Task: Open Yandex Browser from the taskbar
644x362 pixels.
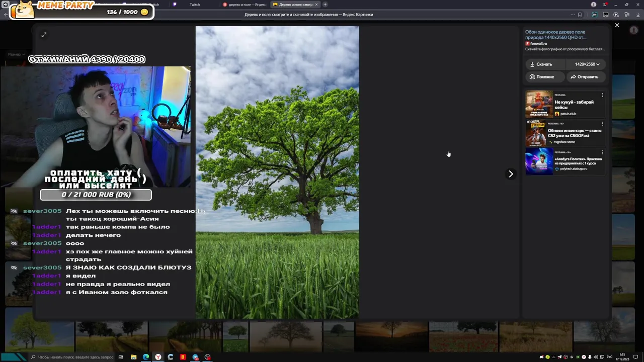Action: pyautogui.click(x=158, y=357)
